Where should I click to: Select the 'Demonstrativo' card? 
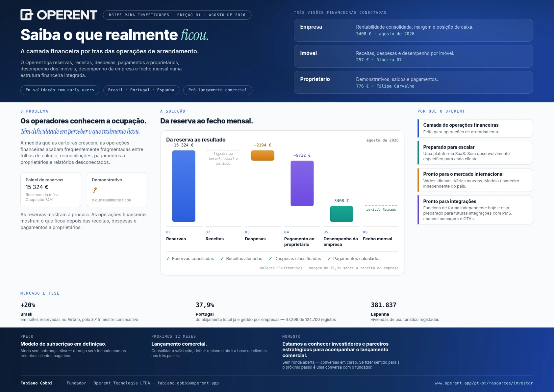117,190
